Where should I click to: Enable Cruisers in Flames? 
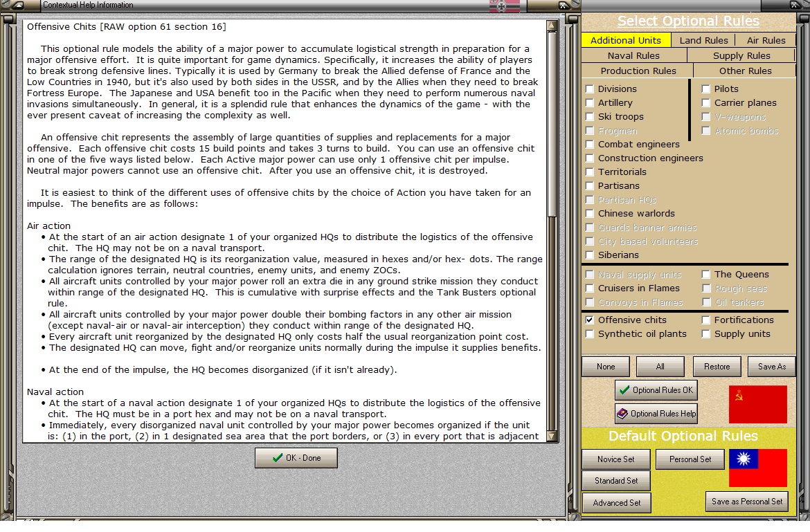(x=589, y=288)
